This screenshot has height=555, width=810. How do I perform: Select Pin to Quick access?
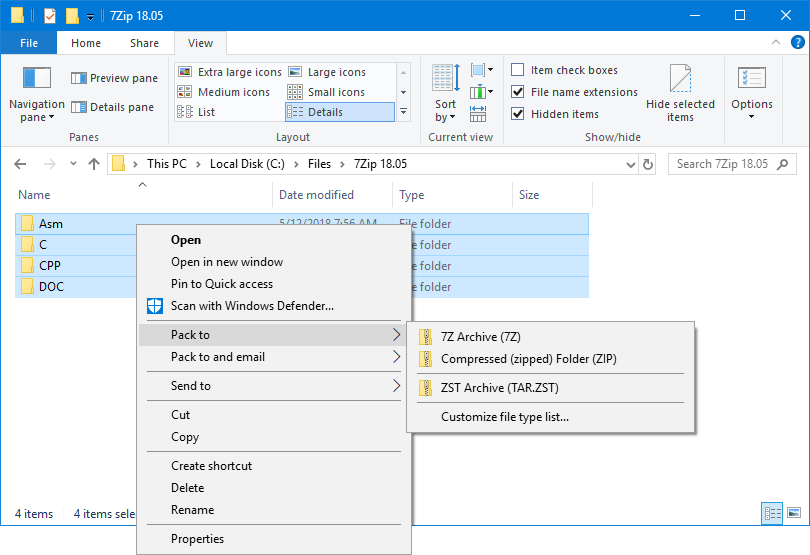coord(273,284)
